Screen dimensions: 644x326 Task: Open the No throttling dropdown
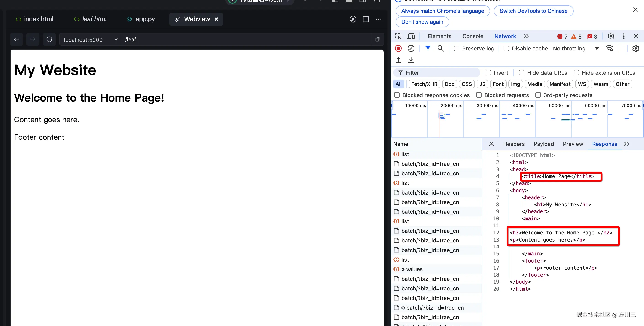pyautogui.click(x=575, y=48)
